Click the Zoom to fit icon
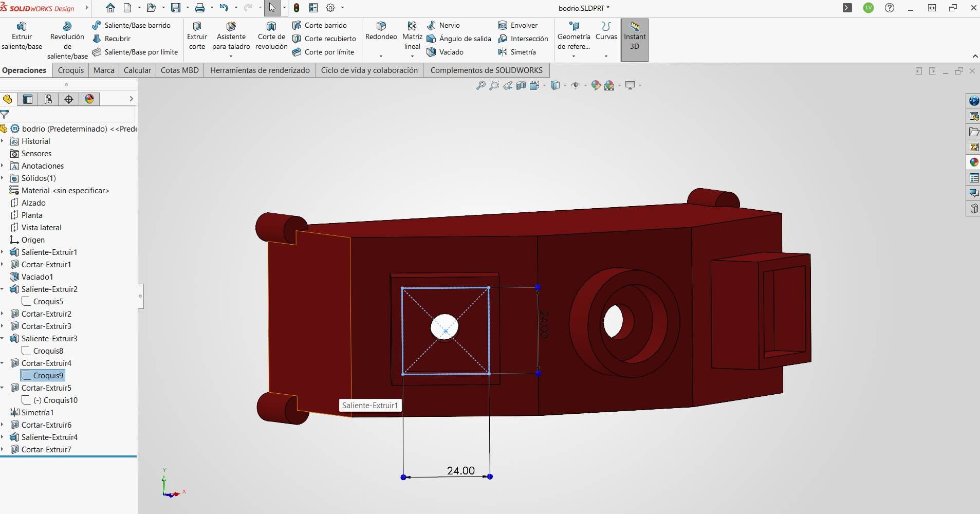 point(481,85)
